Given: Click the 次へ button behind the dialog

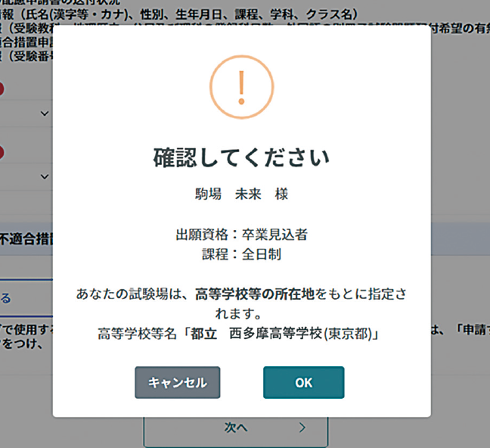Looking at the screenshot, I should point(236,431).
